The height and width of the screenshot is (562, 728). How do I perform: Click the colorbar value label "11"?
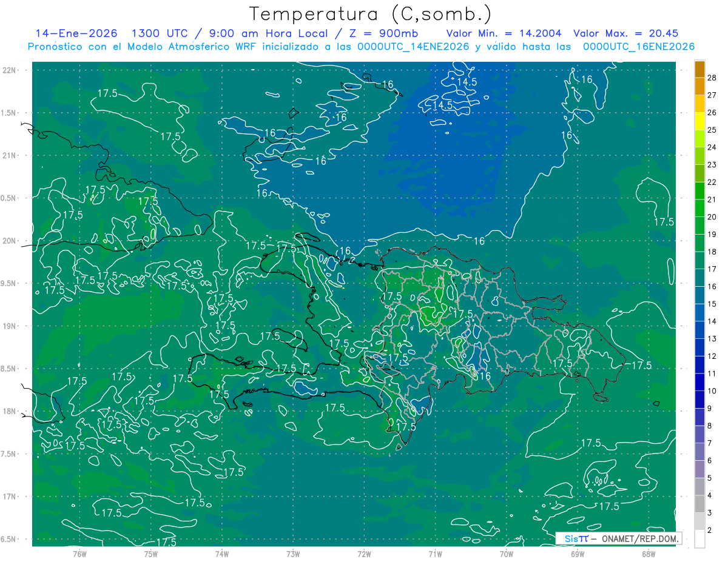[x=712, y=373]
